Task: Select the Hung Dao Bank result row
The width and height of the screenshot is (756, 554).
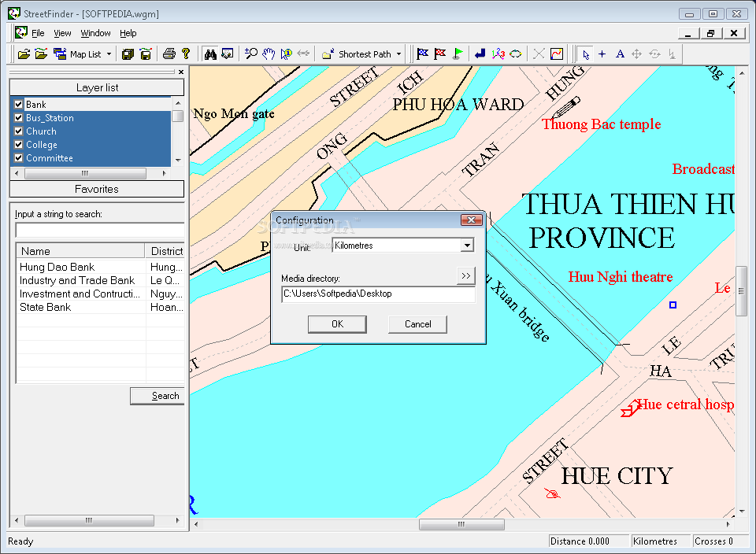Action: pyautogui.click(x=101, y=267)
